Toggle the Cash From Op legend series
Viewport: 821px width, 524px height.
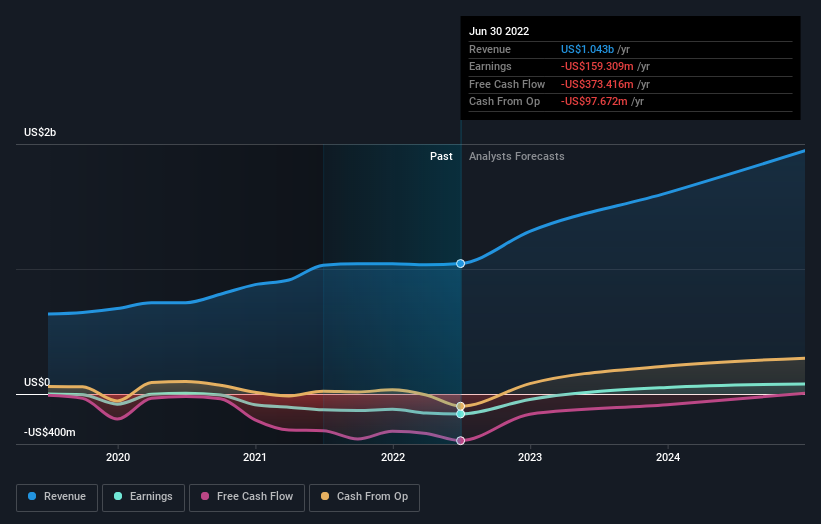point(364,497)
